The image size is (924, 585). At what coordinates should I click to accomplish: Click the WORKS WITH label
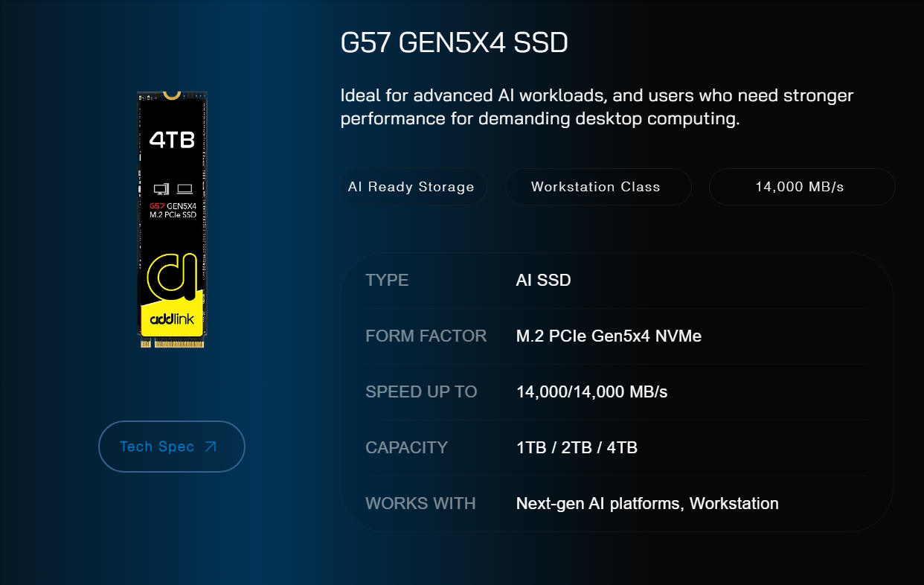421,504
